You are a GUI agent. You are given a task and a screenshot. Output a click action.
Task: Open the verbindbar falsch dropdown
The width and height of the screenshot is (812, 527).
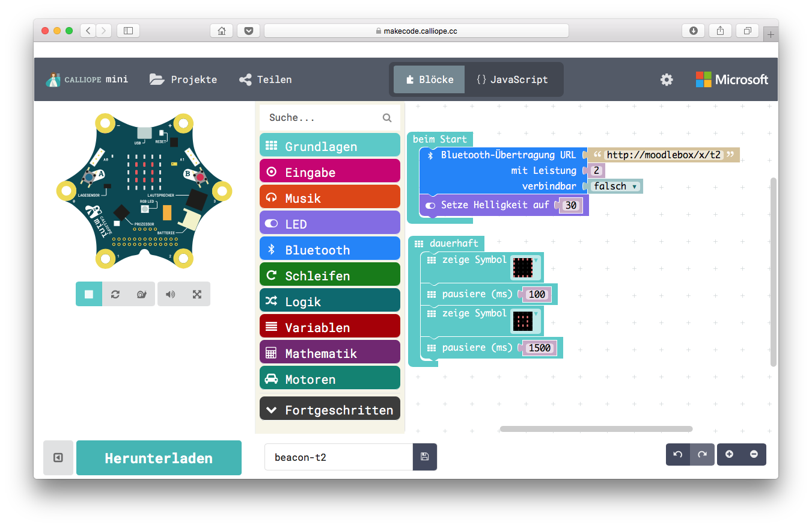(x=615, y=186)
